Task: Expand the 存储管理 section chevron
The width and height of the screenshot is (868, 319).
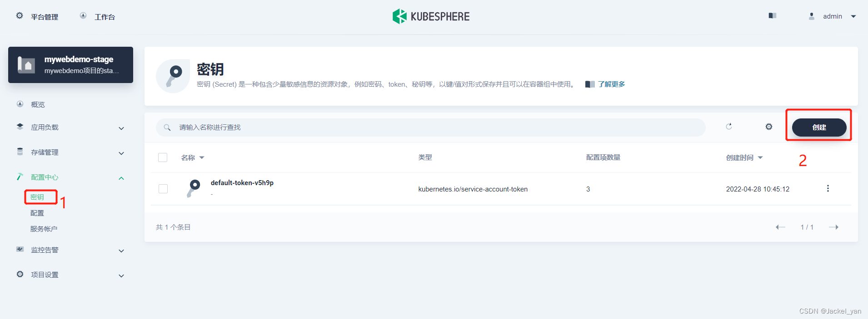Action: pos(121,153)
